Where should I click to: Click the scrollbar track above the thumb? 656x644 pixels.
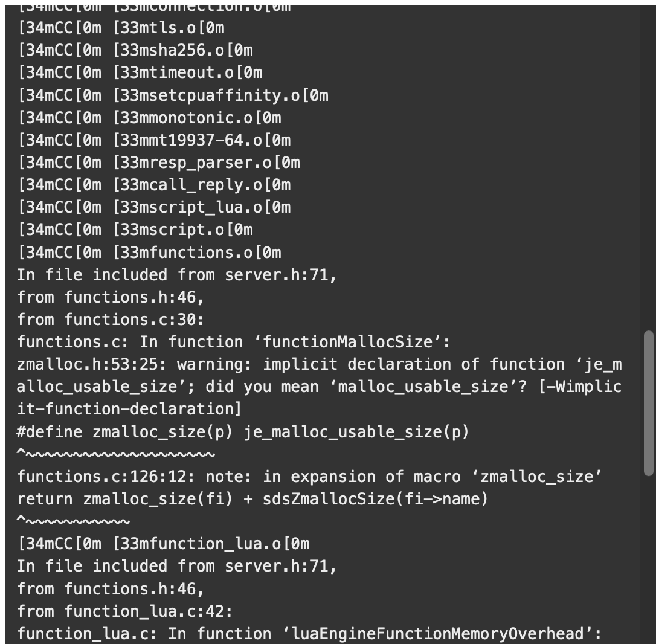click(x=649, y=167)
